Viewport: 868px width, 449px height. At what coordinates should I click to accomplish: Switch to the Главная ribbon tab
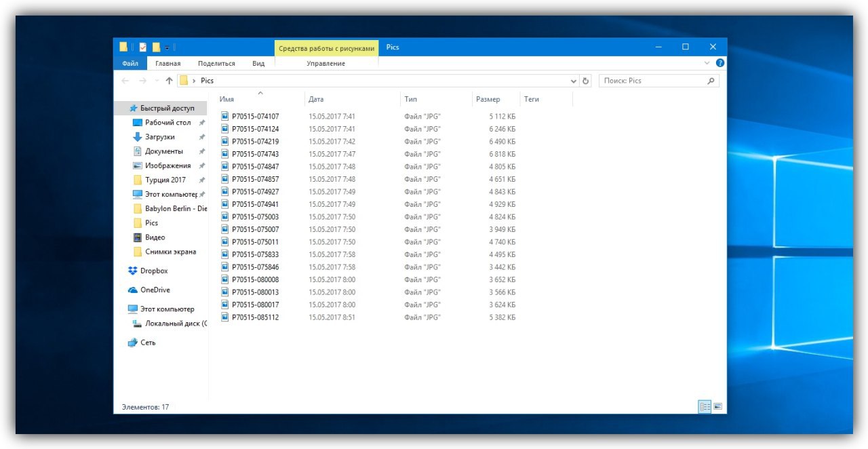167,63
